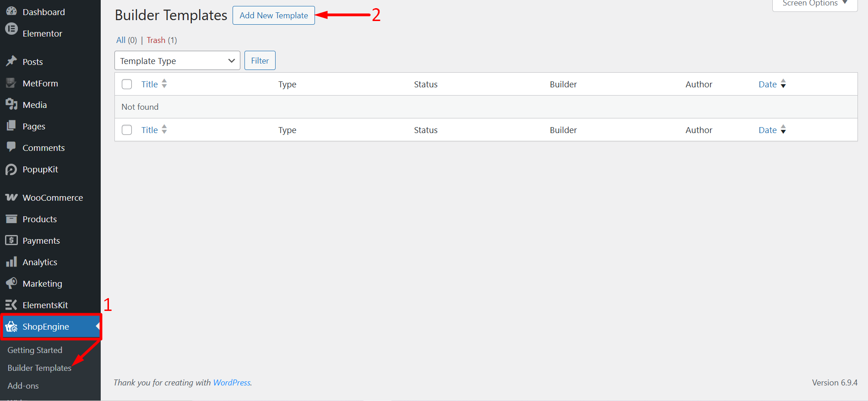Click the PopupKit icon
868x401 pixels.
pos(11,170)
